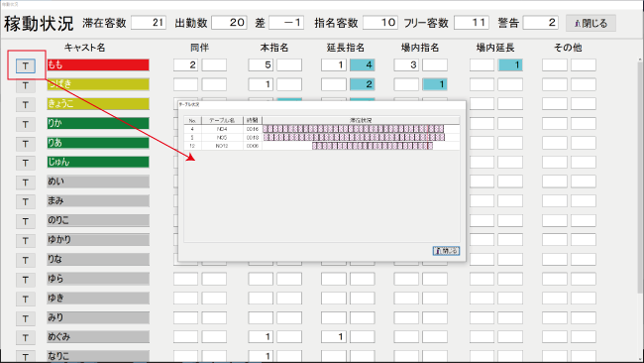Click the 延長指名 column header
Viewport: 644px width, 363px height.
tap(346, 48)
